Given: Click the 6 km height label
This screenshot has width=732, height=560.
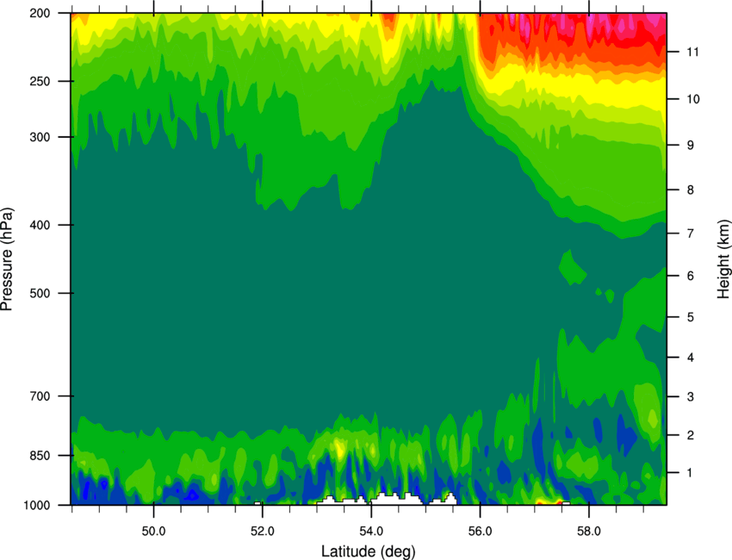Looking at the screenshot, I should pyautogui.click(x=691, y=276).
